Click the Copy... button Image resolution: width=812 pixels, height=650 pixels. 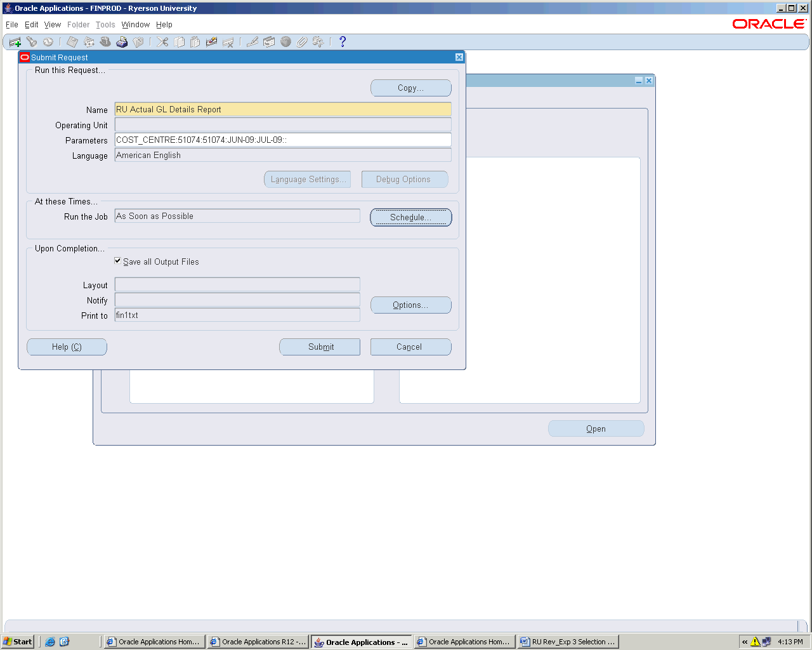point(410,88)
